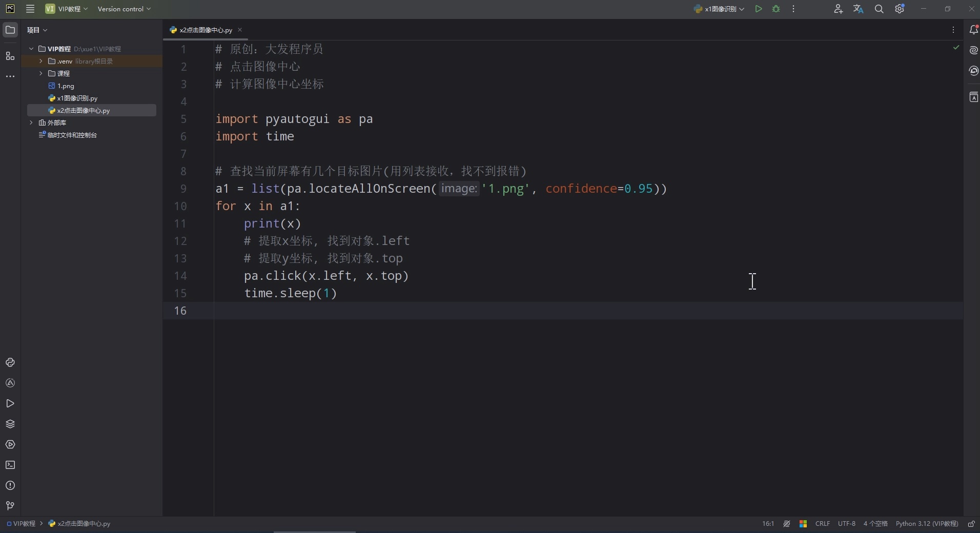Select the x2点击图像中心.py editor tab
The image size is (980, 533).
206,30
